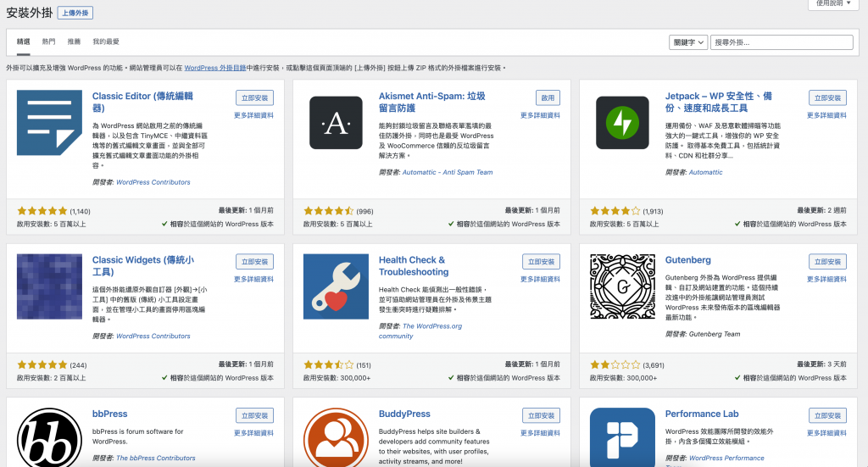Switch to the 熱門 popular tab
The height and width of the screenshot is (467, 868).
[x=48, y=42]
